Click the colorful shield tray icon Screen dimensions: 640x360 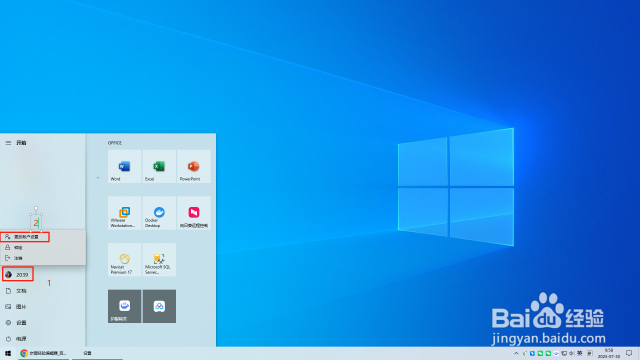pyautogui.click(x=525, y=353)
